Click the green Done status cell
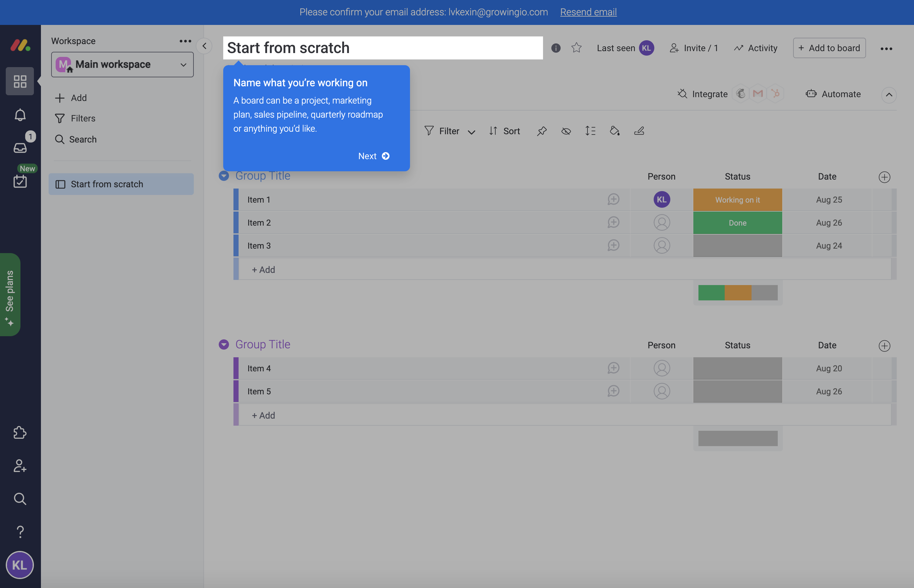The height and width of the screenshot is (588, 914). point(737,223)
